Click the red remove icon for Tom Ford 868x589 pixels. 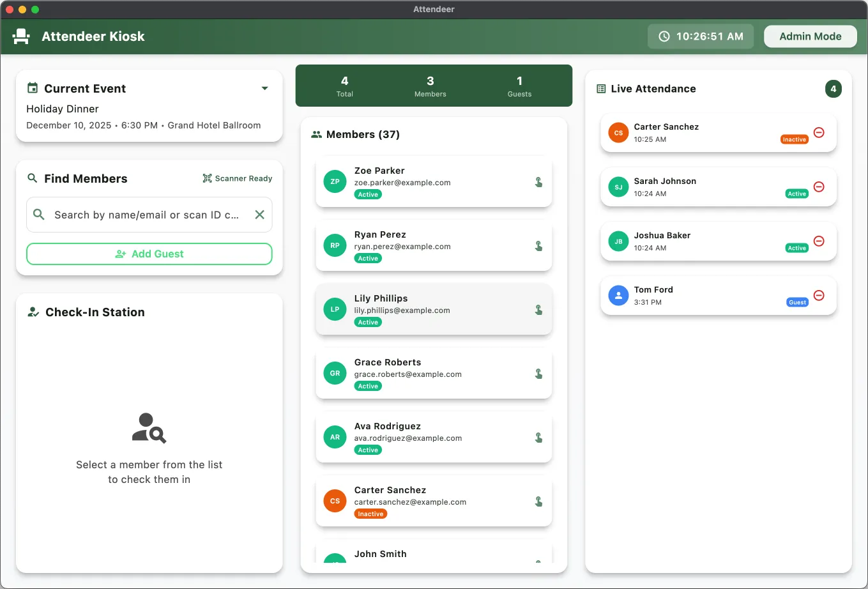pos(819,295)
